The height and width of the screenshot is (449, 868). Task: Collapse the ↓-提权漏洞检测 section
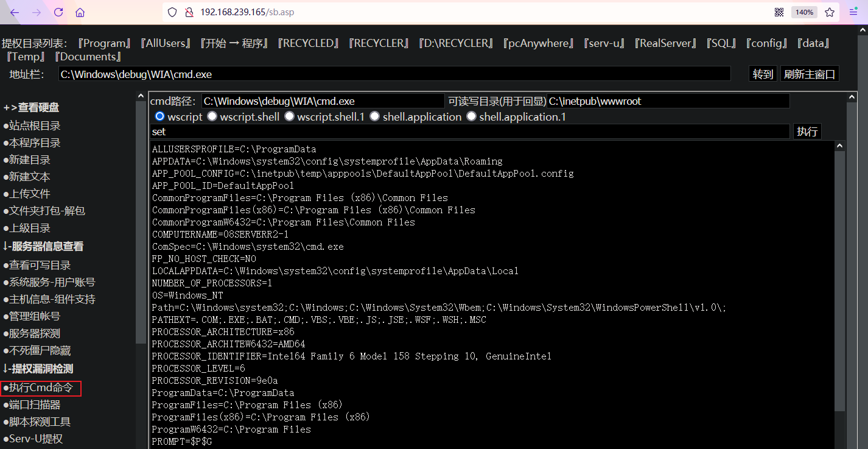click(38, 369)
